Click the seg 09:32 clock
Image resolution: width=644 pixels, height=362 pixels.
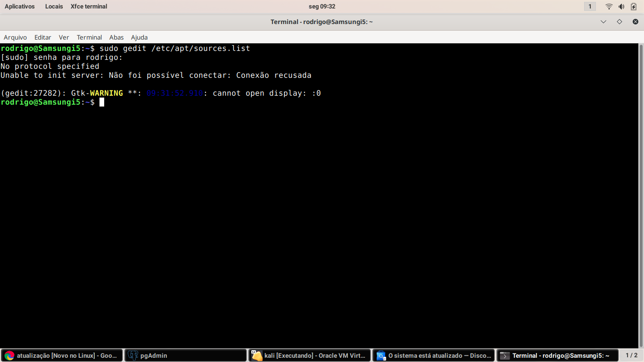point(322,7)
